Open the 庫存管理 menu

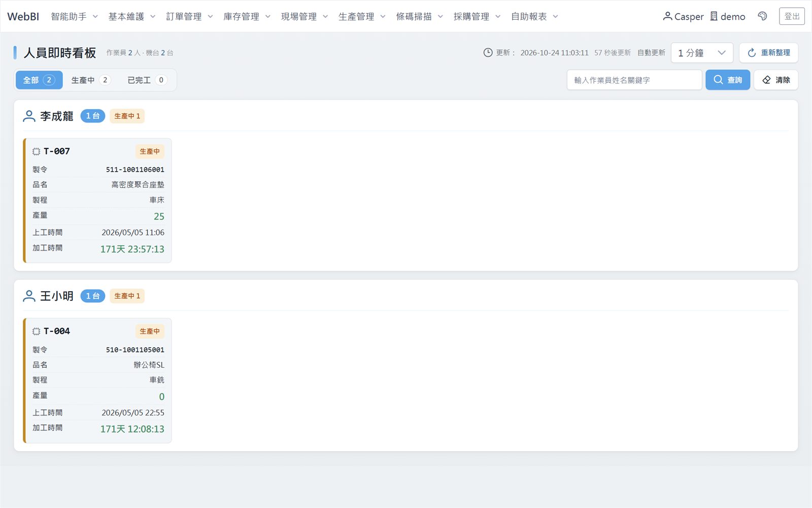coord(247,16)
